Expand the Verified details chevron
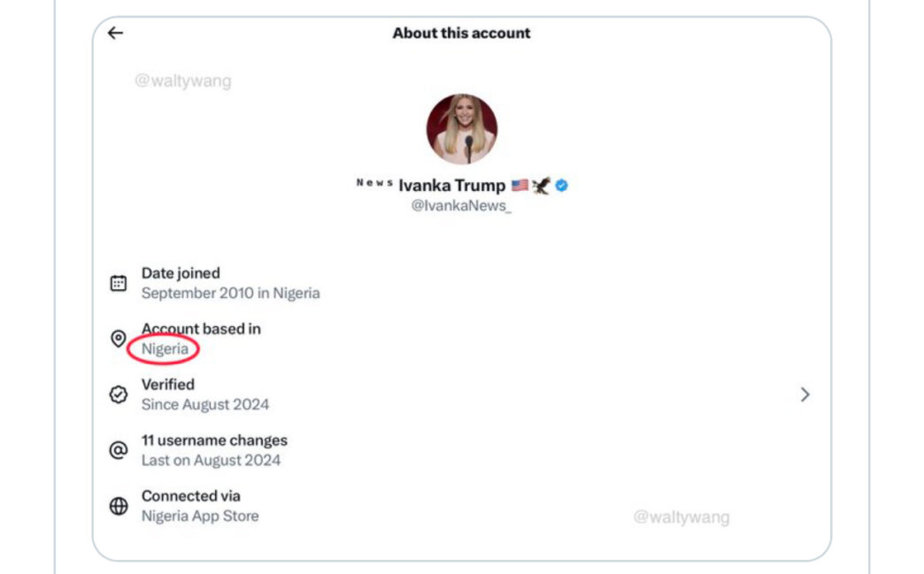The height and width of the screenshot is (574, 924). [x=804, y=394]
